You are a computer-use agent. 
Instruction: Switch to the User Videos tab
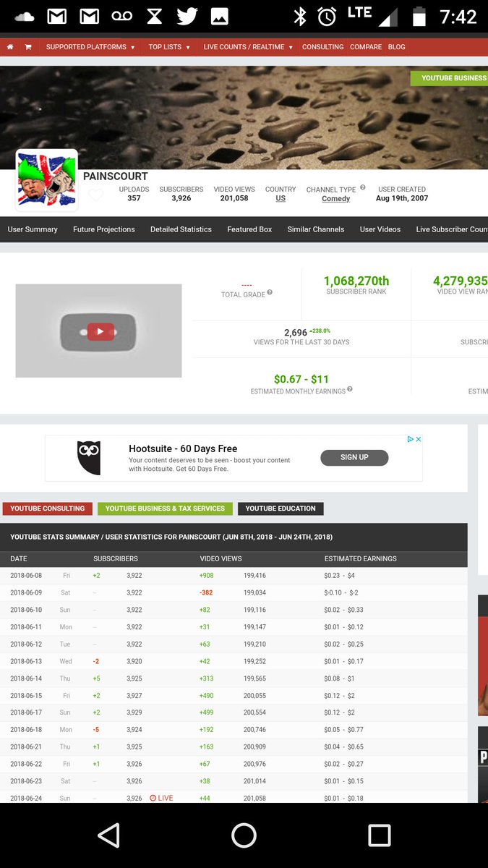[x=380, y=229]
